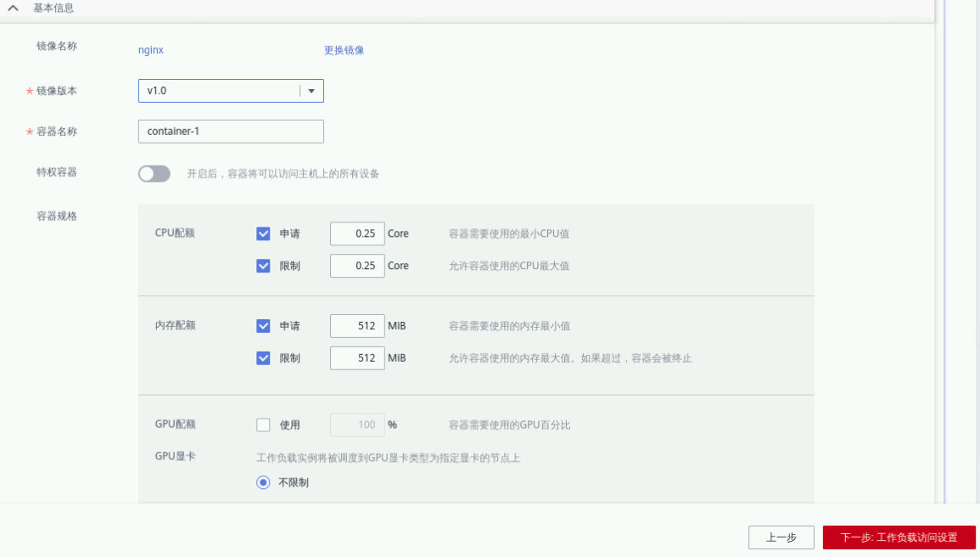Image resolution: width=980 pixels, height=557 pixels.
Task: Click the 内存 申请 512 MiB field
Action: 357,326
